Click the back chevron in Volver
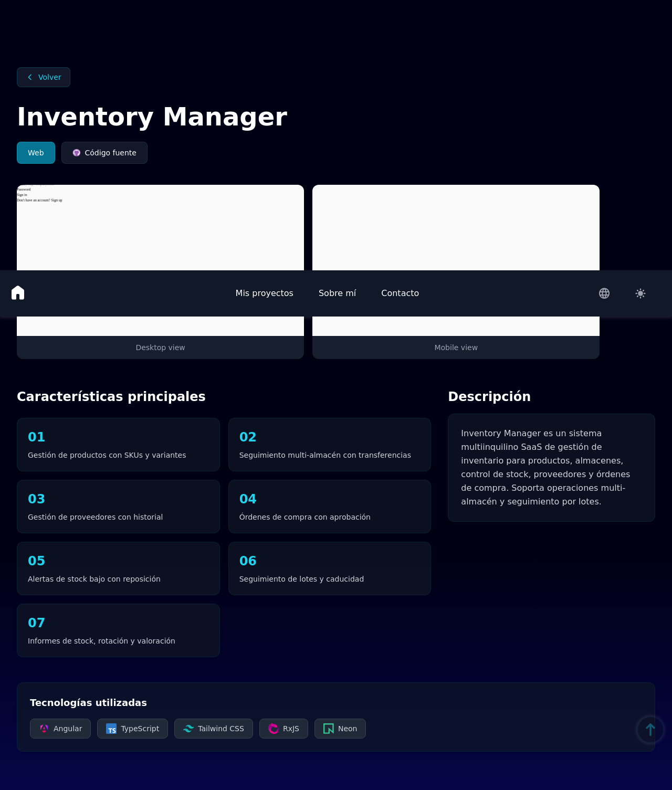This screenshot has height=790, width=672. tap(30, 77)
